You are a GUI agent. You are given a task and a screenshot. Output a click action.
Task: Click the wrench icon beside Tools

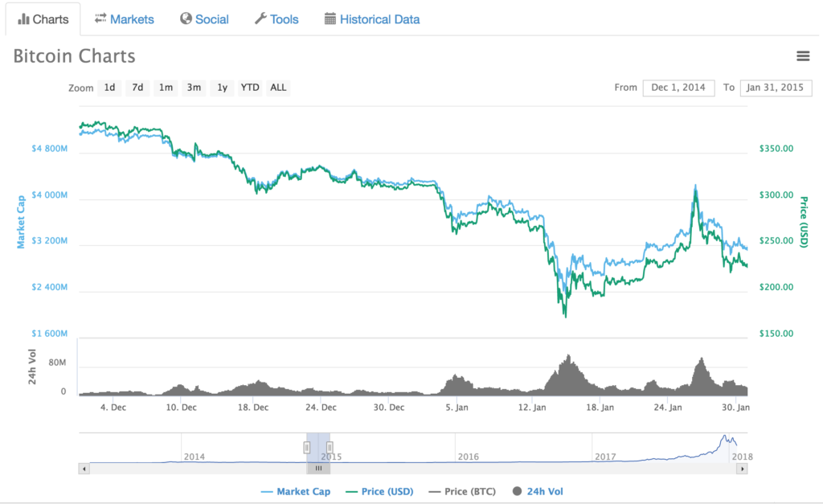[x=260, y=18]
